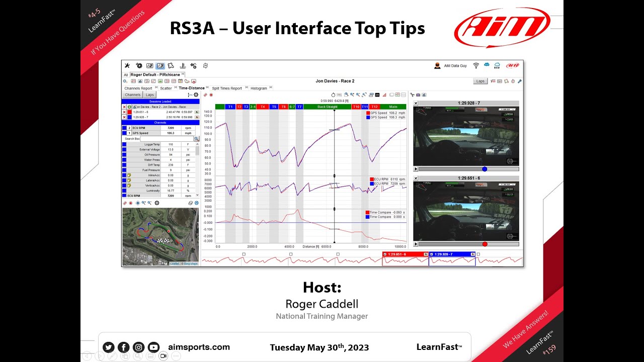Viewport: 644px width, 362px height.
Task: Click the zoom-out magnifier above the graph
Action: click(358, 95)
